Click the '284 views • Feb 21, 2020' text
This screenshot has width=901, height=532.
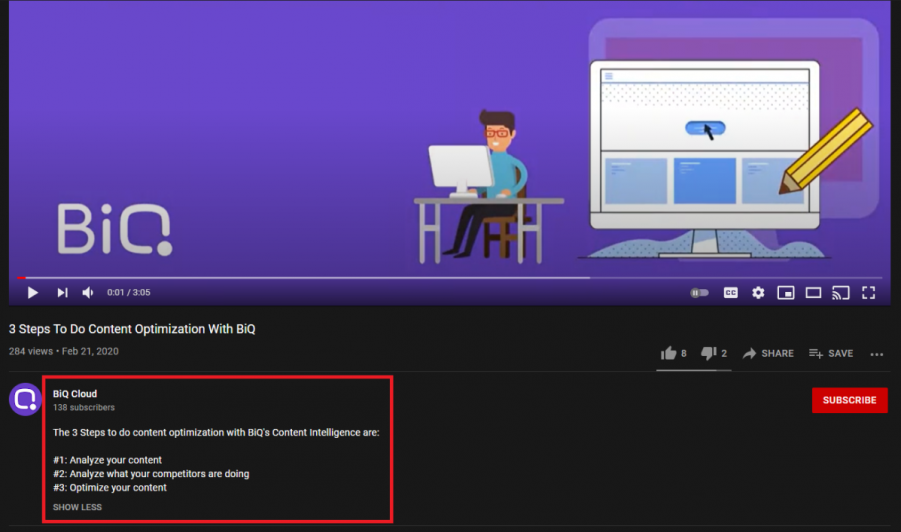[64, 351]
